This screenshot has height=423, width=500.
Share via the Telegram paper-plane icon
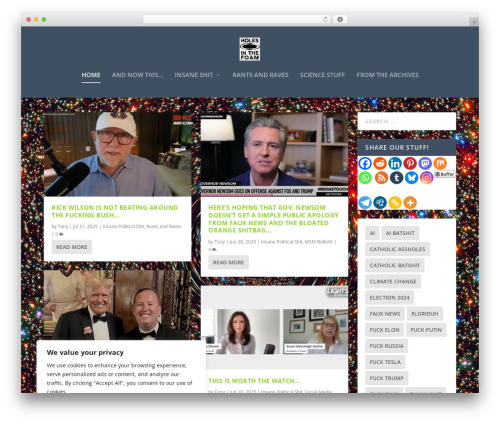[x=365, y=202]
